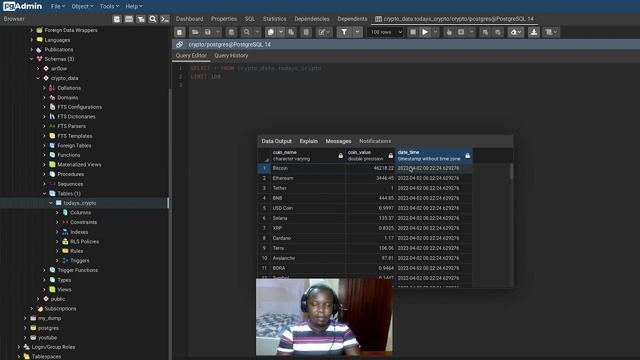The width and height of the screenshot is (640, 360).
Task: Open the Query Tool icon in Browser panel
Action: [117, 19]
